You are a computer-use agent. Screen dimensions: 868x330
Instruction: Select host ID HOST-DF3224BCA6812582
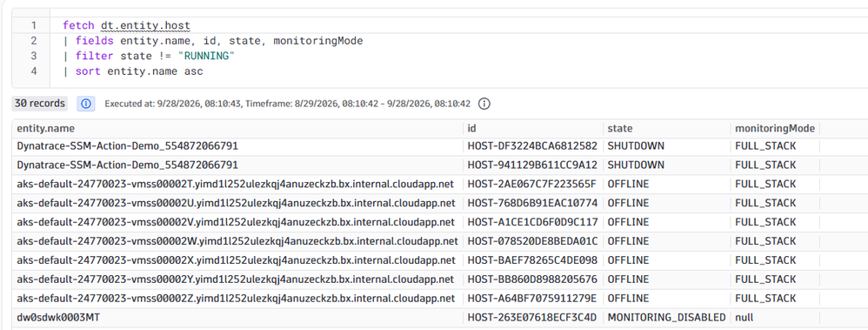(x=532, y=146)
